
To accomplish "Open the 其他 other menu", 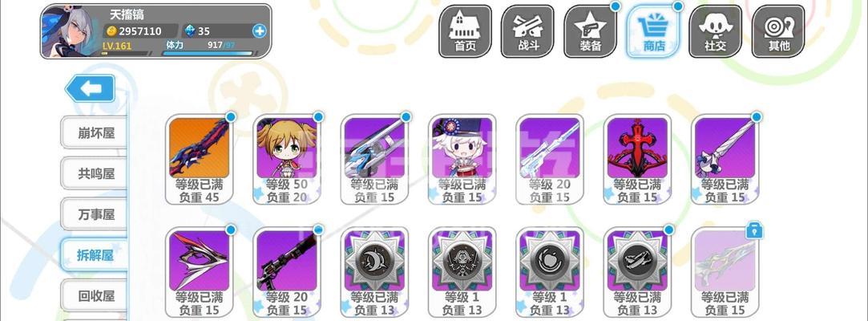I will click(778, 31).
